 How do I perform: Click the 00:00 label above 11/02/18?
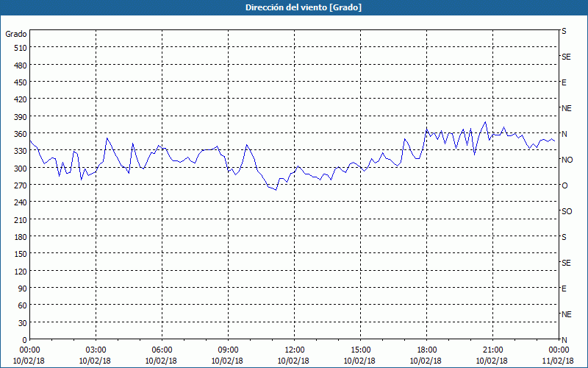point(559,350)
